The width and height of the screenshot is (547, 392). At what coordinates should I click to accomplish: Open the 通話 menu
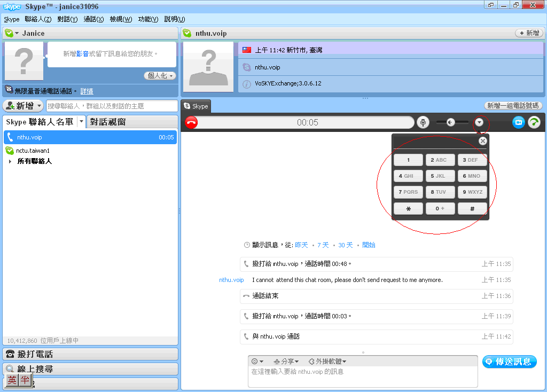93,19
